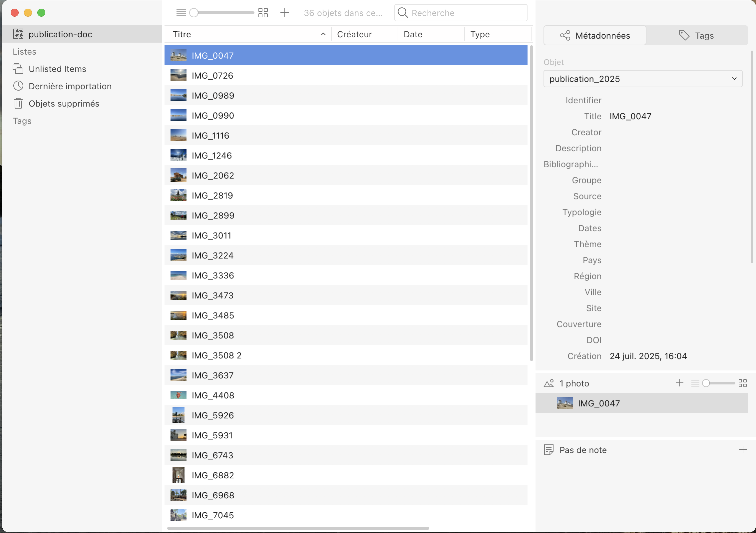Switch photo panel to list view
The height and width of the screenshot is (533, 756).
coord(695,383)
